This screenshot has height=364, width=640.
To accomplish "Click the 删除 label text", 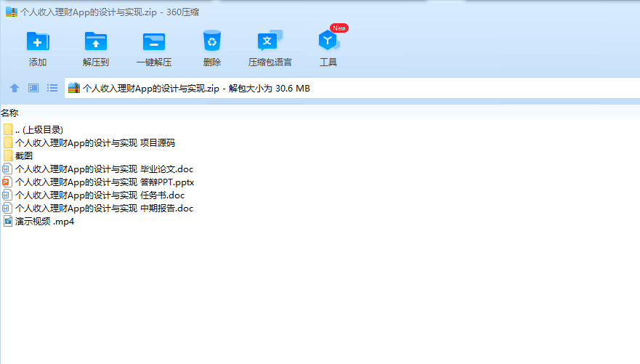I will tap(212, 62).
